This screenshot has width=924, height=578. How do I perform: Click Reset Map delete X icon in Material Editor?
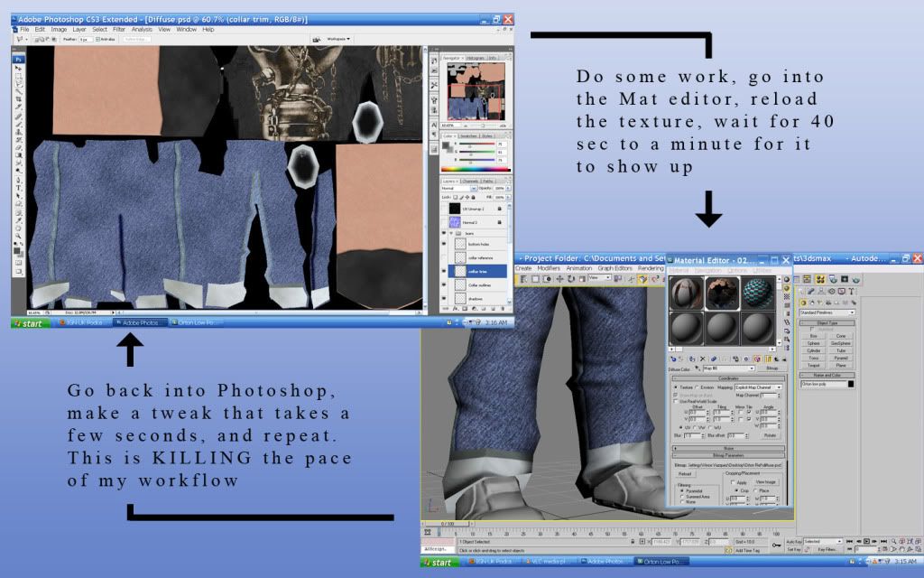(703, 359)
